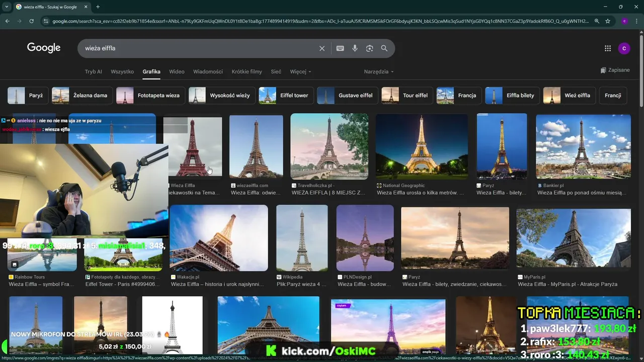Open Zapisane saved items
Viewport: 644px width, 362px height.
point(615,70)
